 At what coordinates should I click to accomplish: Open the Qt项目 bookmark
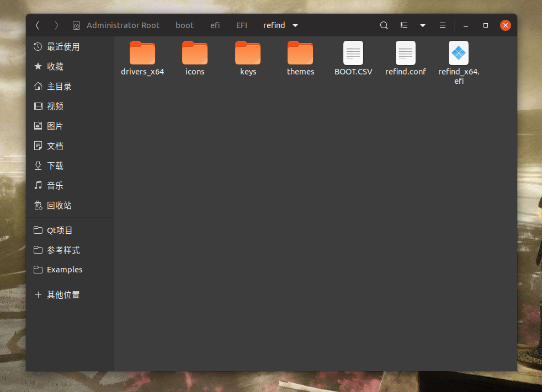[57, 230]
